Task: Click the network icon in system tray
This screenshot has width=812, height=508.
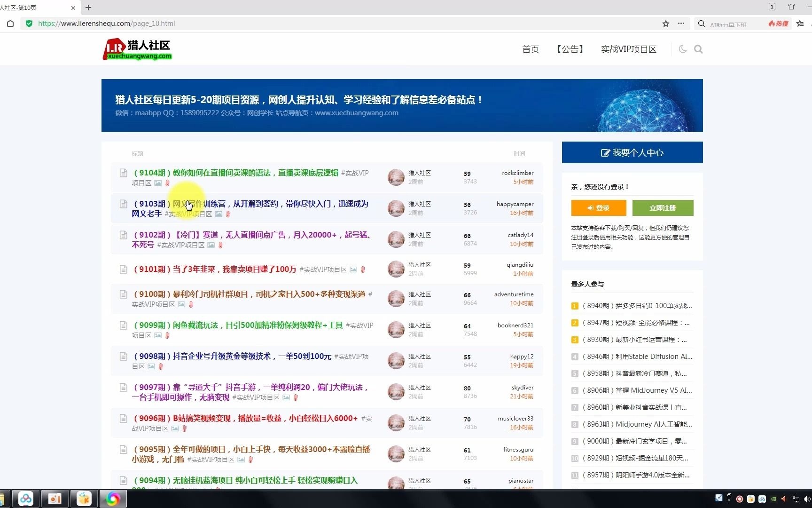Action: tap(796, 499)
